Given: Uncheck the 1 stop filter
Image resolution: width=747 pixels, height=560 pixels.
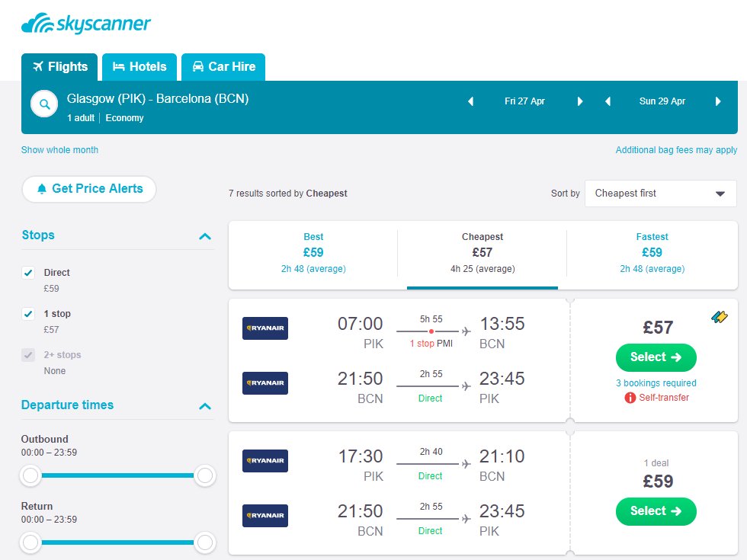Looking at the screenshot, I should tap(27, 313).
